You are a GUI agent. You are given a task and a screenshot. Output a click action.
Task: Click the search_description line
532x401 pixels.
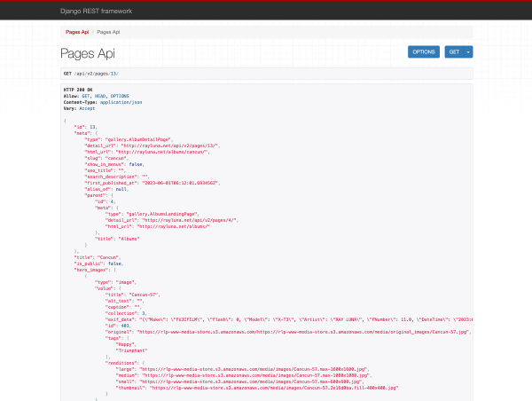tap(117, 177)
